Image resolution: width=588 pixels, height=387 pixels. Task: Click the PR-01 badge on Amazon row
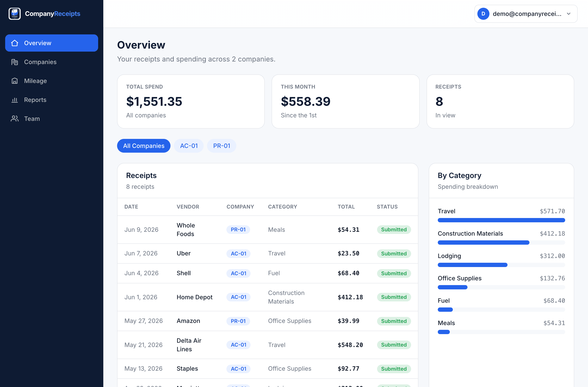[x=238, y=321]
